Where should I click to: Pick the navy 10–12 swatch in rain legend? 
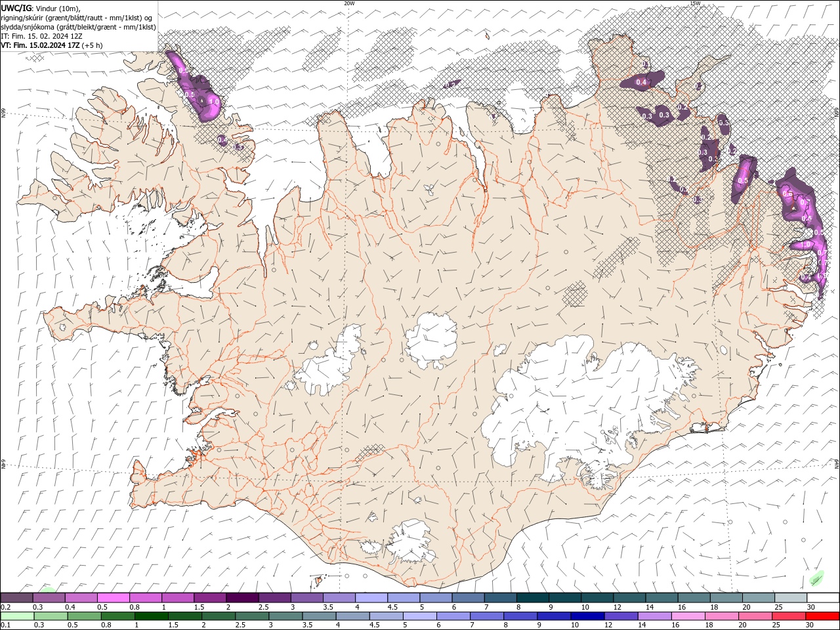tap(587, 616)
